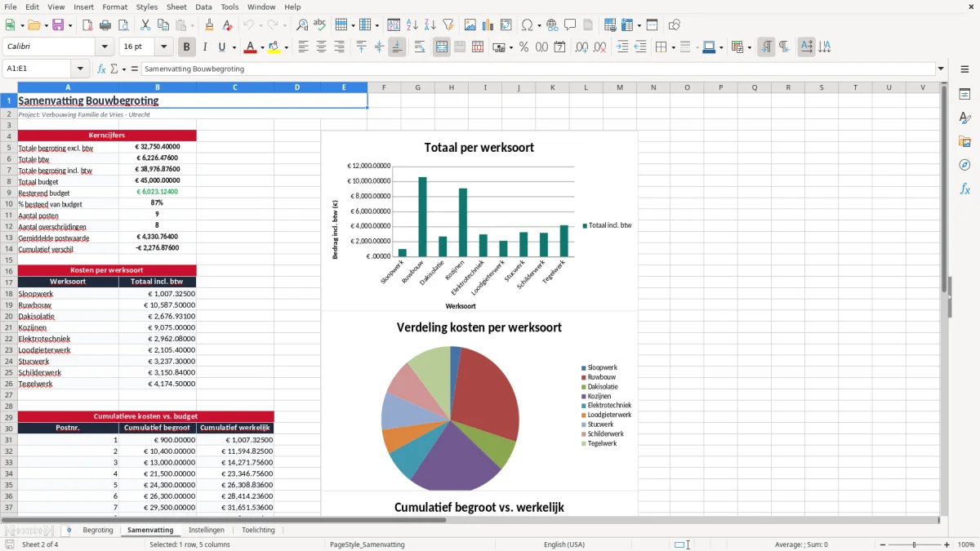Toggle Merge and Center Cells button
This screenshot has height=551, width=980.
[x=441, y=47]
